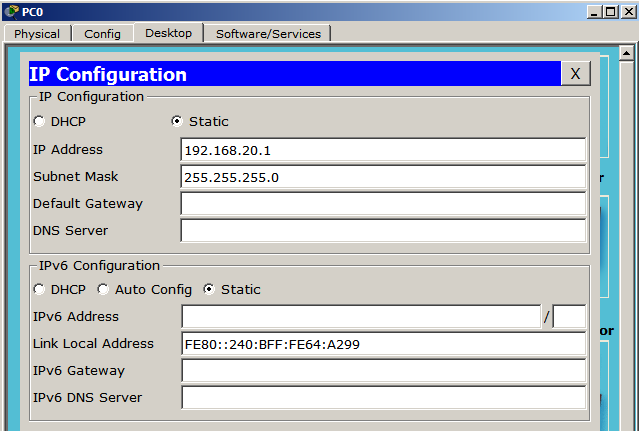Click the Subnet Mask field
This screenshot has height=431, width=639.
pos(383,177)
